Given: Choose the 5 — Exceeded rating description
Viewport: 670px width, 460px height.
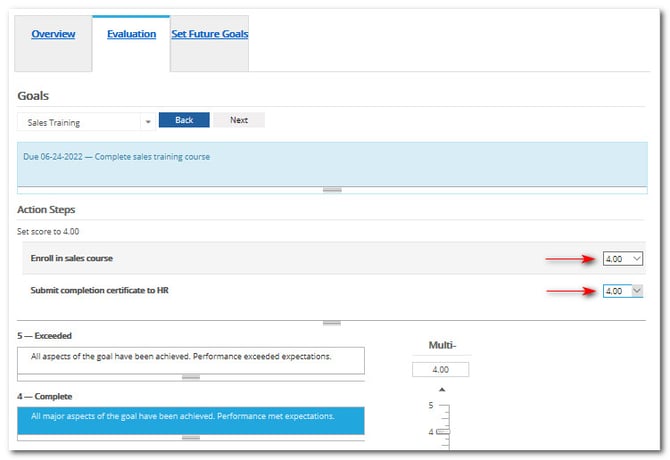Looking at the screenshot, I should pos(190,357).
